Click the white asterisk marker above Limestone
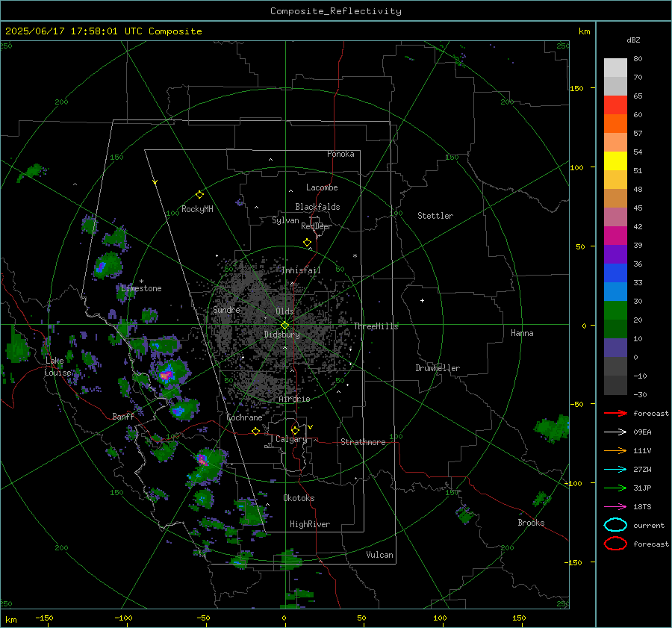 [141, 282]
